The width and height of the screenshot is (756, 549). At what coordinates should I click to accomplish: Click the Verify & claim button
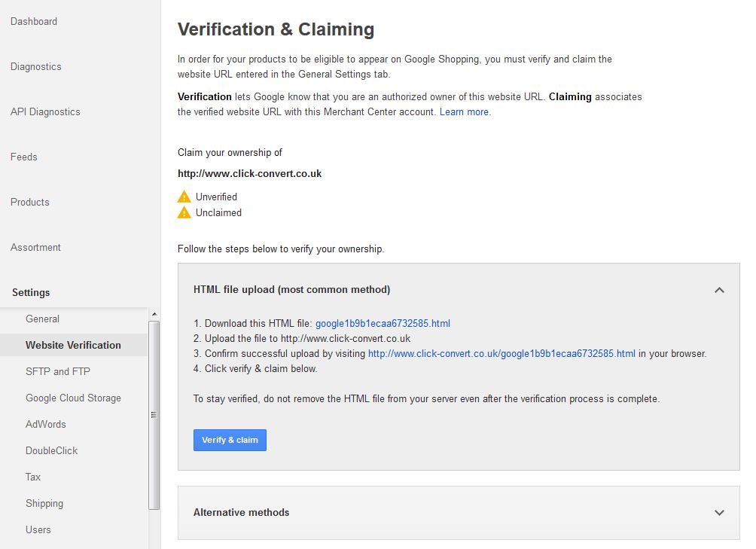coord(230,440)
